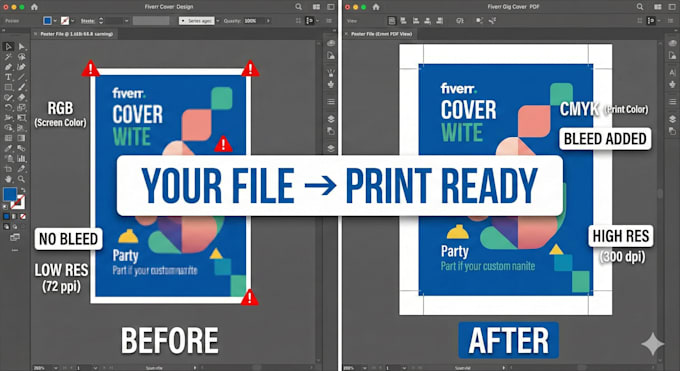Expand the opacity 100% arrow

click(x=268, y=21)
